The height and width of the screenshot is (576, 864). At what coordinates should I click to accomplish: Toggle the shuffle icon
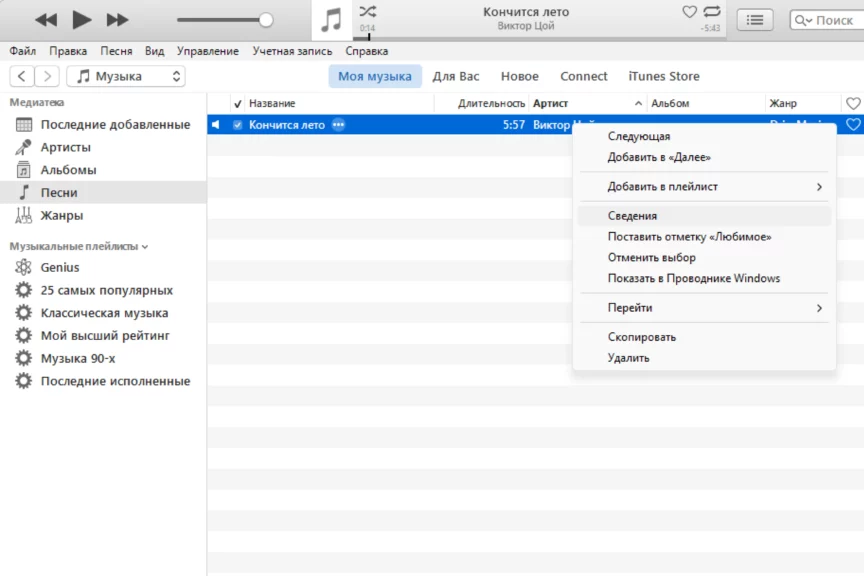pyautogui.click(x=367, y=12)
